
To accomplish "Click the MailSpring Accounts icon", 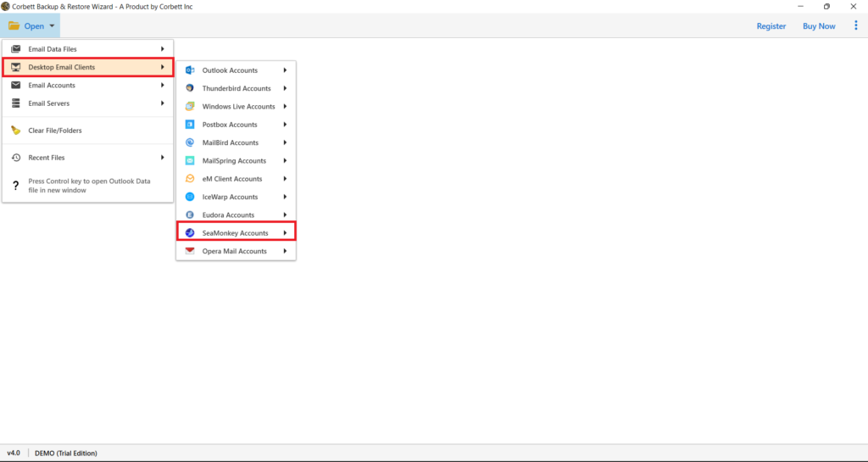I will pos(190,160).
